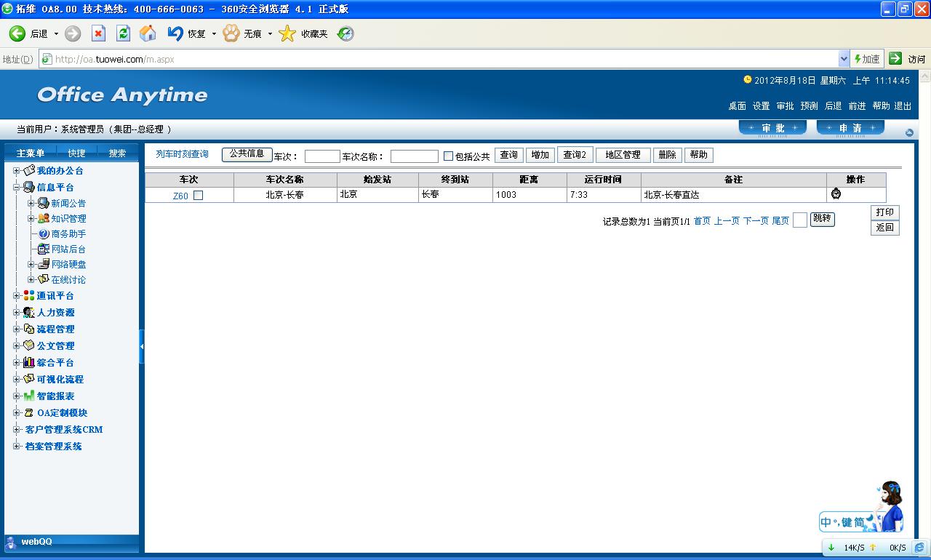This screenshot has width=931, height=560.
Task: Expand the 新闻公告 tree node
Action: click(x=31, y=204)
